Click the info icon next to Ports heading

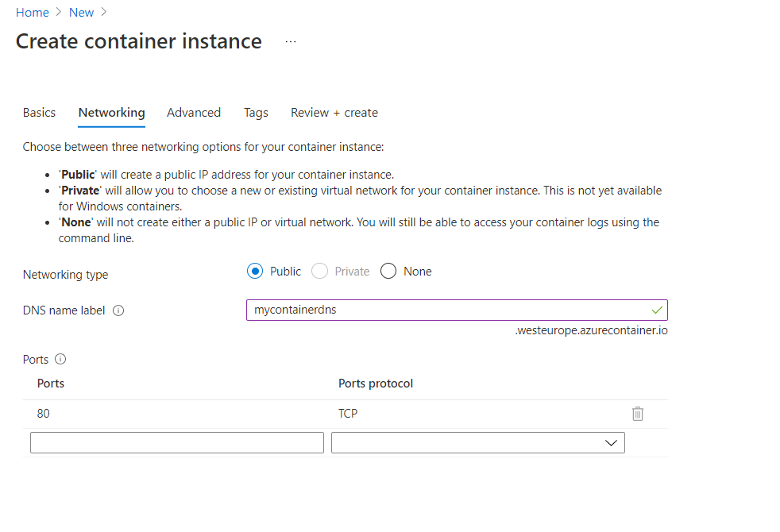coord(60,359)
